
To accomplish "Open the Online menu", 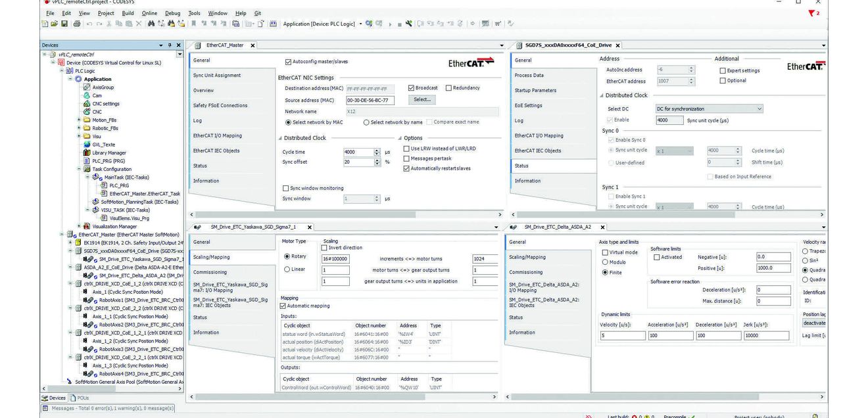I will click(149, 13).
